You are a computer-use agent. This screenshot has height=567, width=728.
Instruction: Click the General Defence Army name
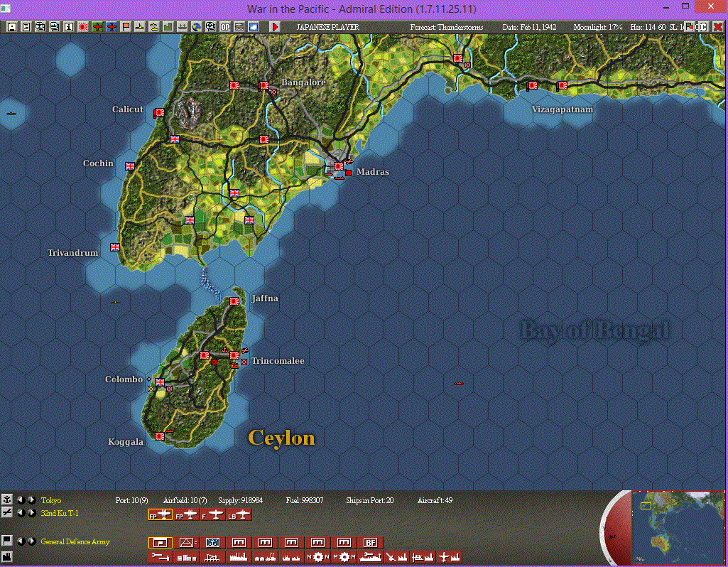click(75, 541)
